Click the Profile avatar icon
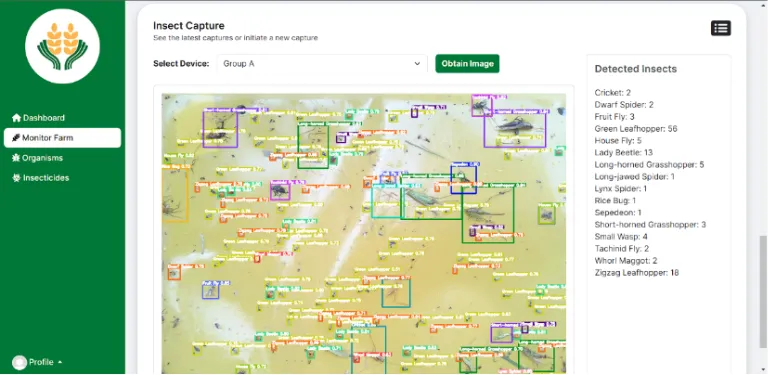Screen dimensions: 768x375 (20, 362)
